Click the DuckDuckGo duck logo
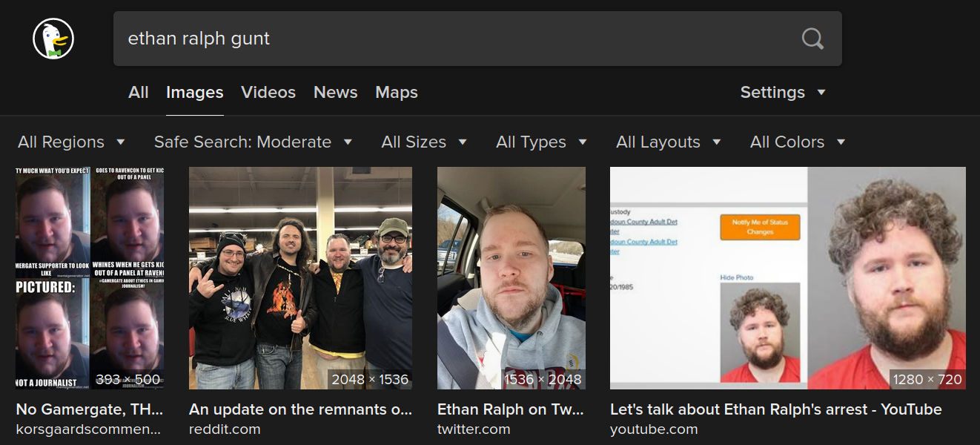The width and height of the screenshot is (980, 445). point(53,39)
